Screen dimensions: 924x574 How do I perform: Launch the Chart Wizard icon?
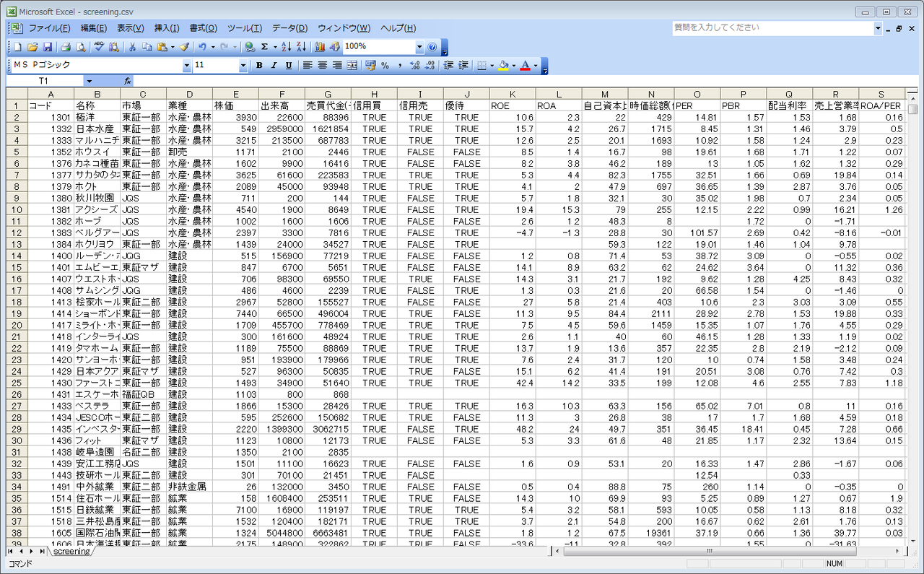[x=320, y=47]
